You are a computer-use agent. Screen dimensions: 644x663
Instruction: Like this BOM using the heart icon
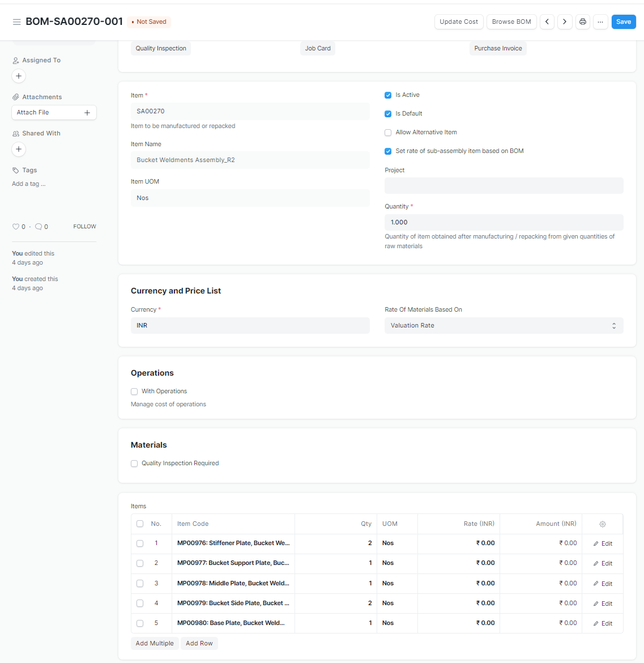[x=15, y=226]
